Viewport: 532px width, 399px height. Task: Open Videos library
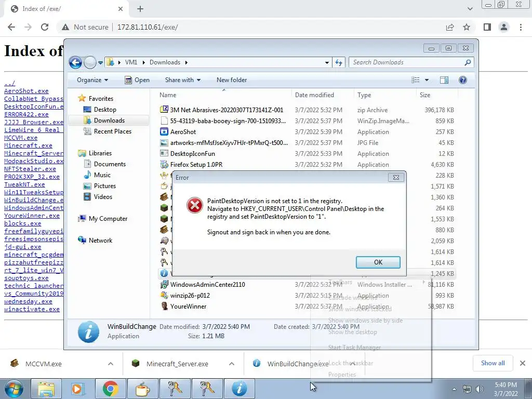coord(103,197)
